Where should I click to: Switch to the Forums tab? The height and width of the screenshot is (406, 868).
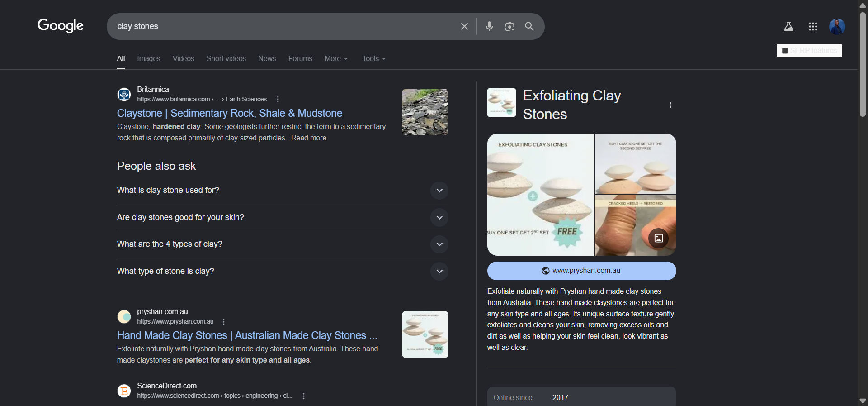[300, 59]
